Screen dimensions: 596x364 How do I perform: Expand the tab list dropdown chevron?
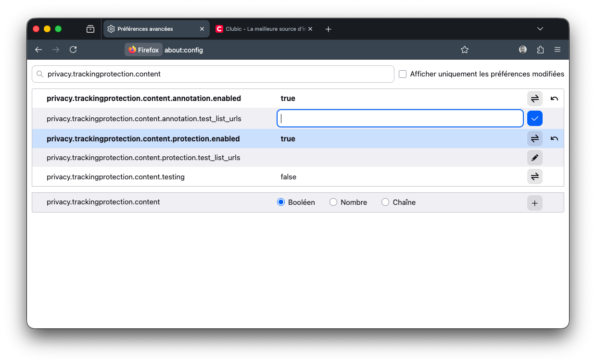pos(540,29)
